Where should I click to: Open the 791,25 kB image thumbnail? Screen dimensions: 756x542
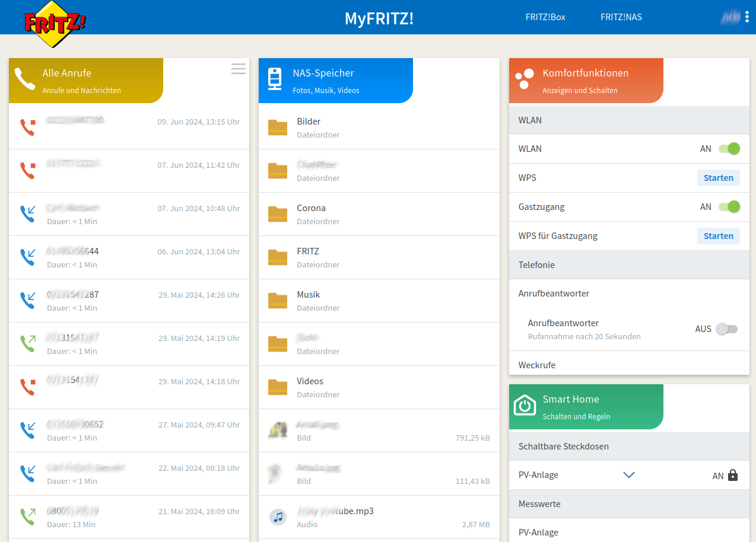coord(278,431)
